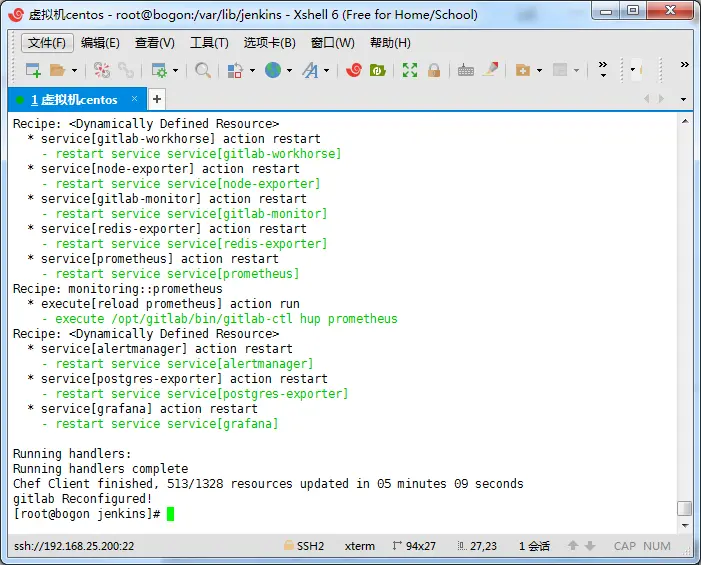The height and width of the screenshot is (565, 701).
Task: Expand the far-right toolbar overflow chevron
Action: tap(684, 64)
